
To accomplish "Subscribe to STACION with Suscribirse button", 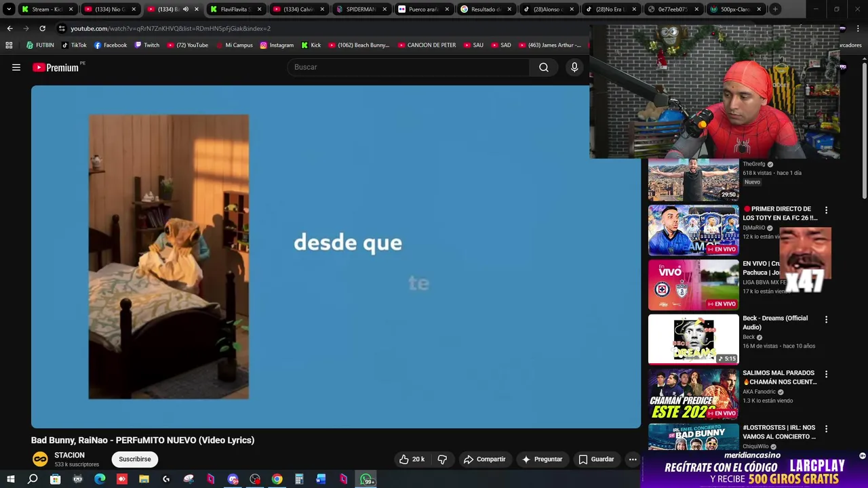I will [x=135, y=459].
